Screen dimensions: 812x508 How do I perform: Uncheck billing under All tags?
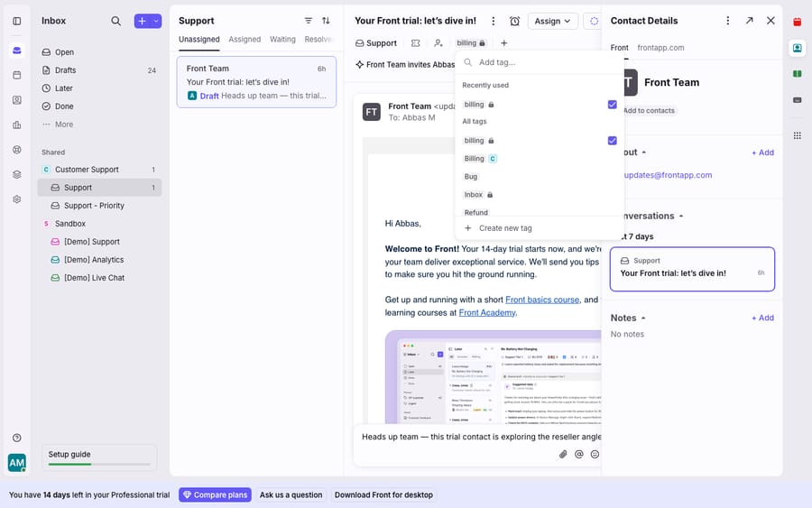pos(612,141)
